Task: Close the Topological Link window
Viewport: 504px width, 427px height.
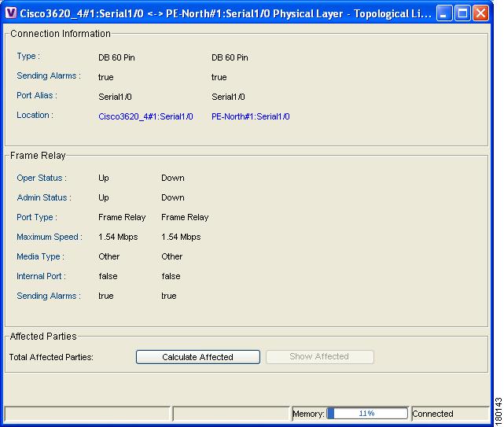Action: pos(480,13)
